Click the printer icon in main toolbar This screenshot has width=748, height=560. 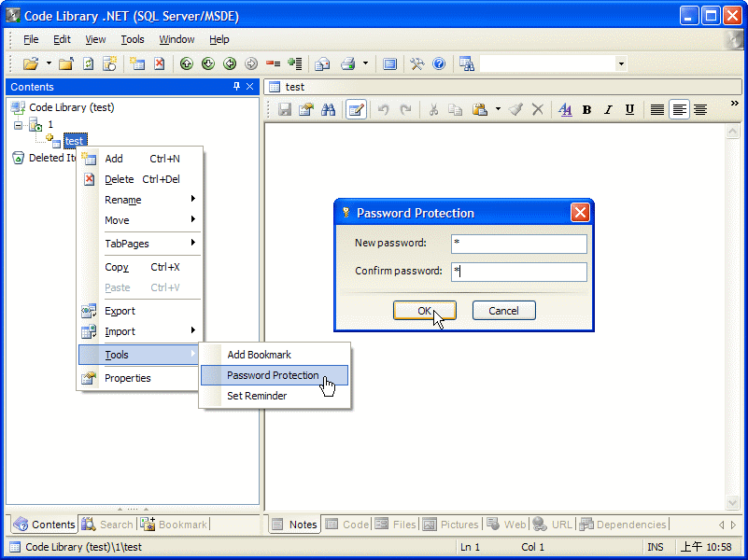(x=347, y=63)
